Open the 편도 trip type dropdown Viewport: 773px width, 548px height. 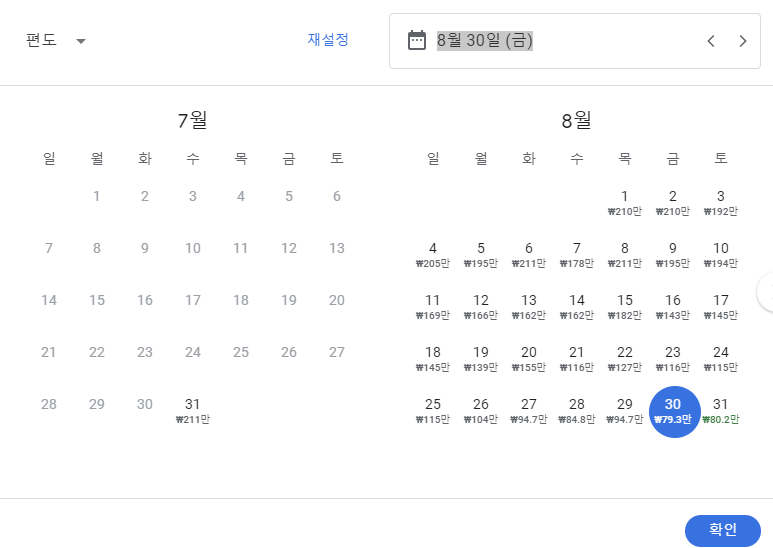pos(56,40)
